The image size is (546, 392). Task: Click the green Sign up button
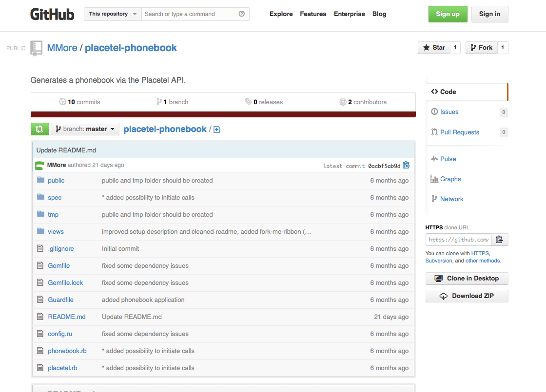448,14
